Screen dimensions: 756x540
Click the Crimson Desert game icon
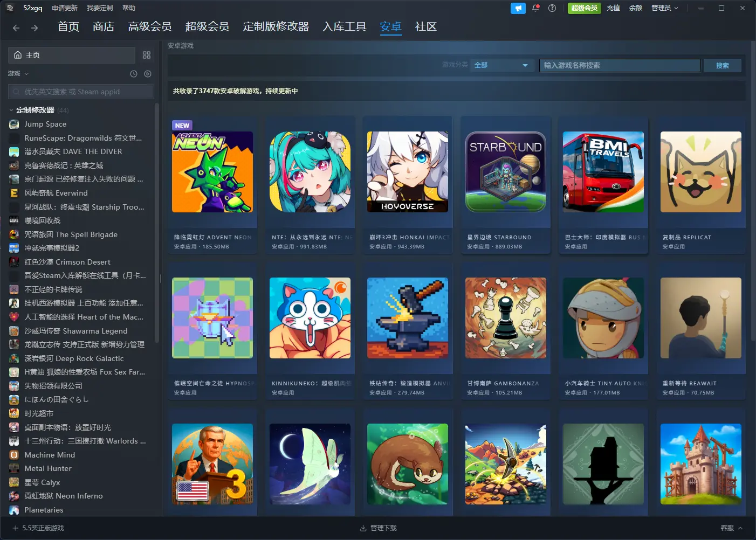pos(14,262)
